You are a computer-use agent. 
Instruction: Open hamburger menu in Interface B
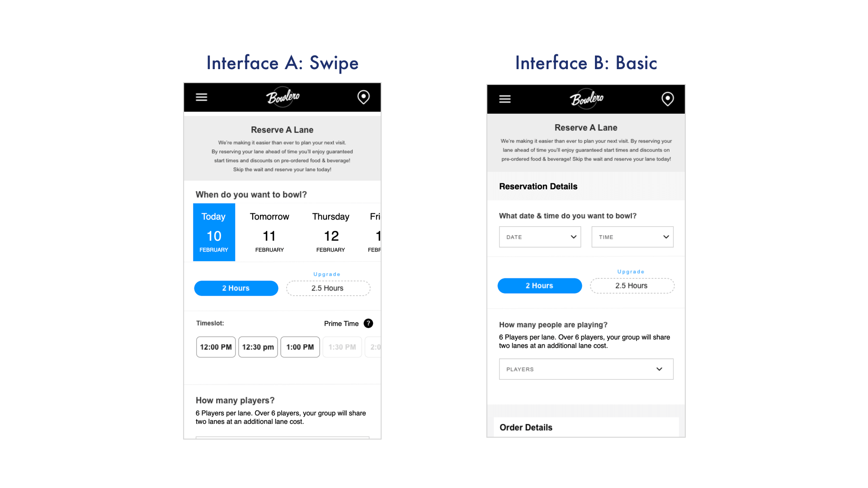pos(505,99)
